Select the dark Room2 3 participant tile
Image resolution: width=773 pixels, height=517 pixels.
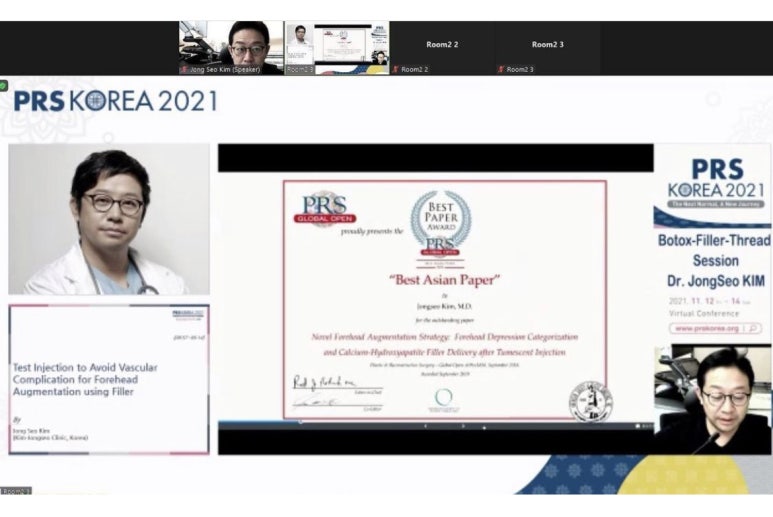[x=548, y=48]
